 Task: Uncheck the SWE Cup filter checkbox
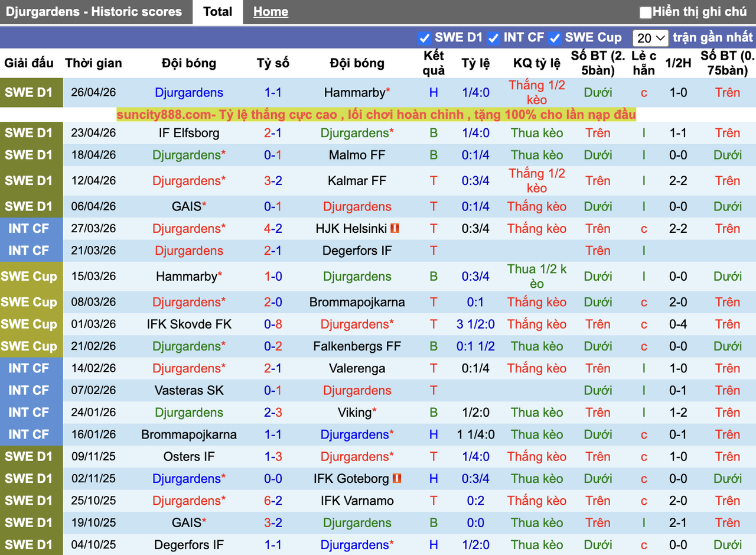[554, 38]
